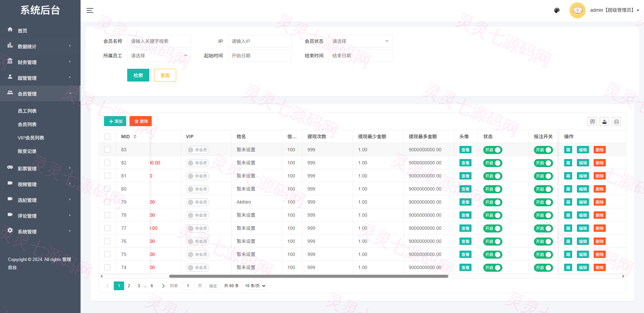
Task: Click the 检索 search button
Action: tap(138, 75)
